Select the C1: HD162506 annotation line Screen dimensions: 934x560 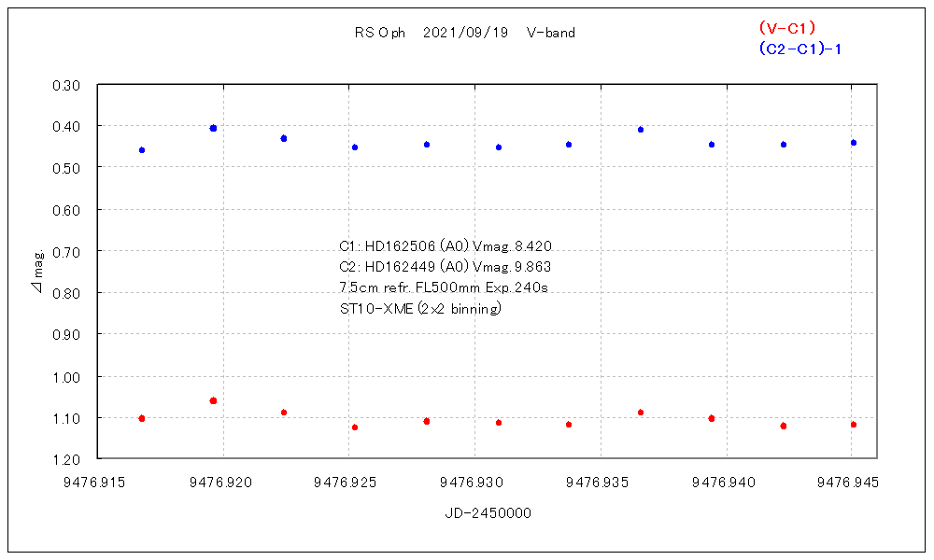click(446, 246)
